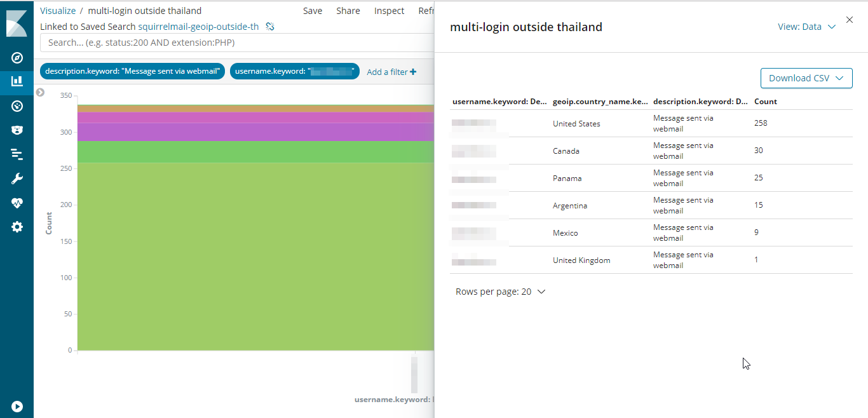Open Monitoring heartbeat icon

[x=17, y=203]
